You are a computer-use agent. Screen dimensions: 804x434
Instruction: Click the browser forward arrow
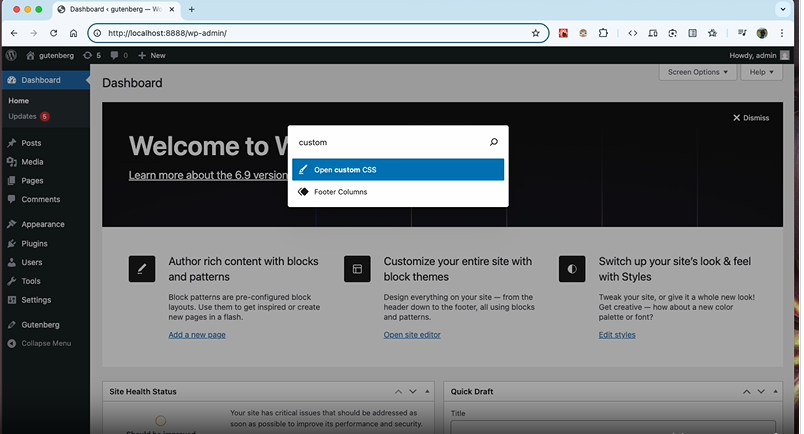click(34, 33)
